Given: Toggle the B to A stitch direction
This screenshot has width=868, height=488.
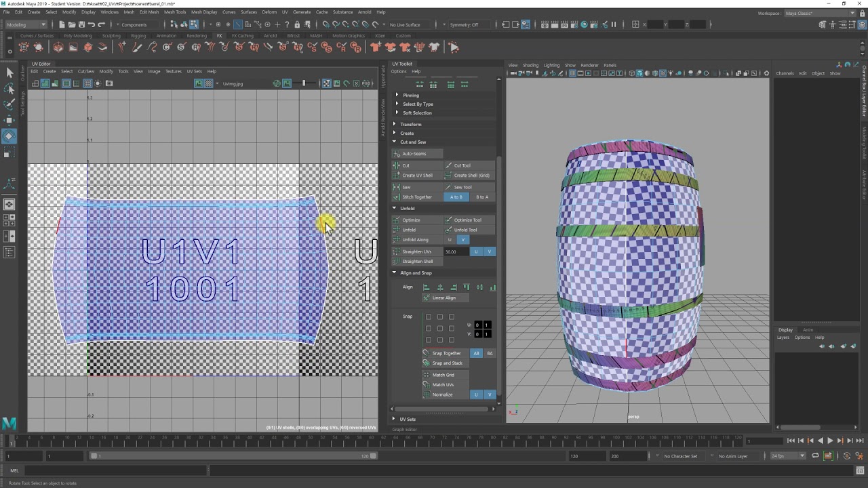Looking at the screenshot, I should click(x=482, y=197).
